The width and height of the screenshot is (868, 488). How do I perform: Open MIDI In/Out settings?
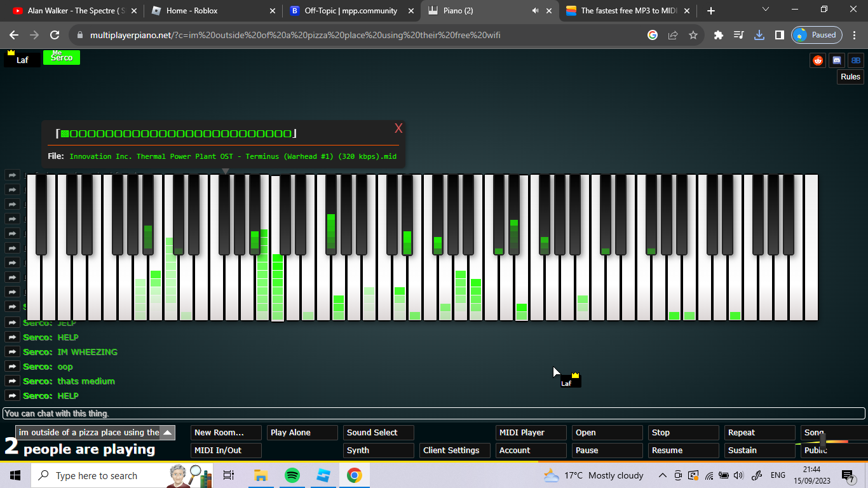(226, 451)
